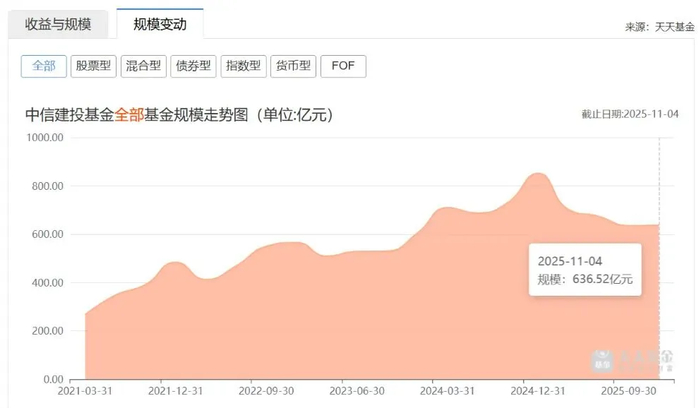
Task: Filter chart by 债券型 funds
Action: [193, 66]
